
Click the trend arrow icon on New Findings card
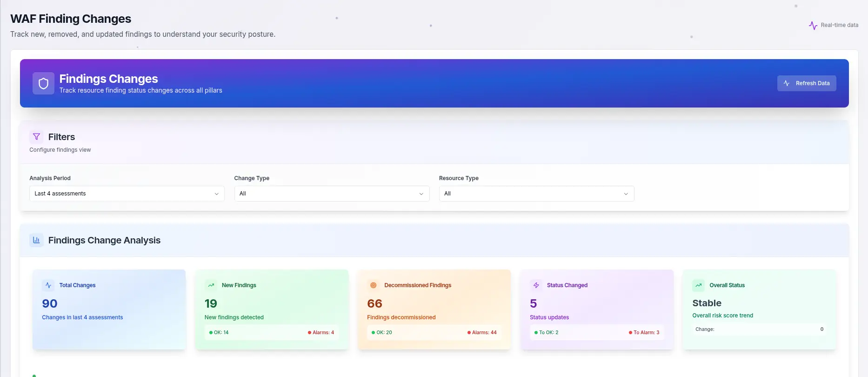tap(211, 285)
